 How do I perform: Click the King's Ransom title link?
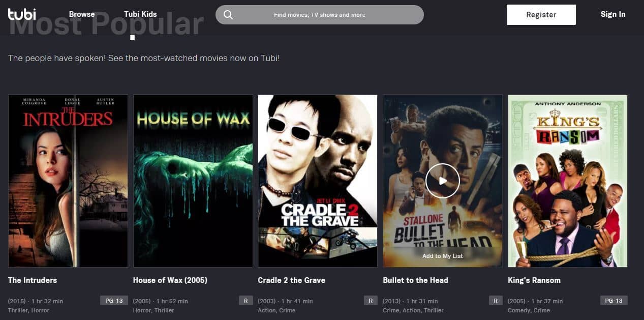click(534, 280)
